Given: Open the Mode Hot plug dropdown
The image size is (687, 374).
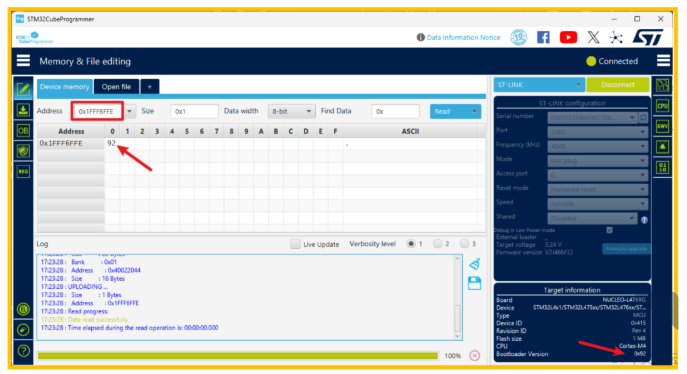Looking at the screenshot, I should (x=598, y=161).
